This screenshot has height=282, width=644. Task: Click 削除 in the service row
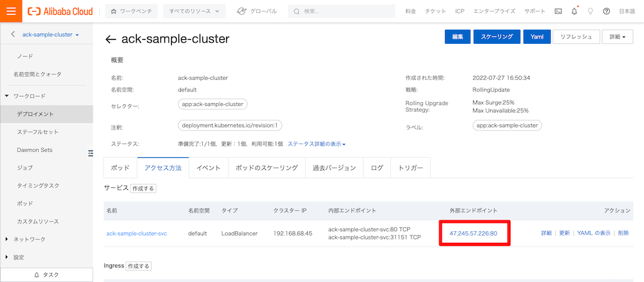[x=623, y=233]
